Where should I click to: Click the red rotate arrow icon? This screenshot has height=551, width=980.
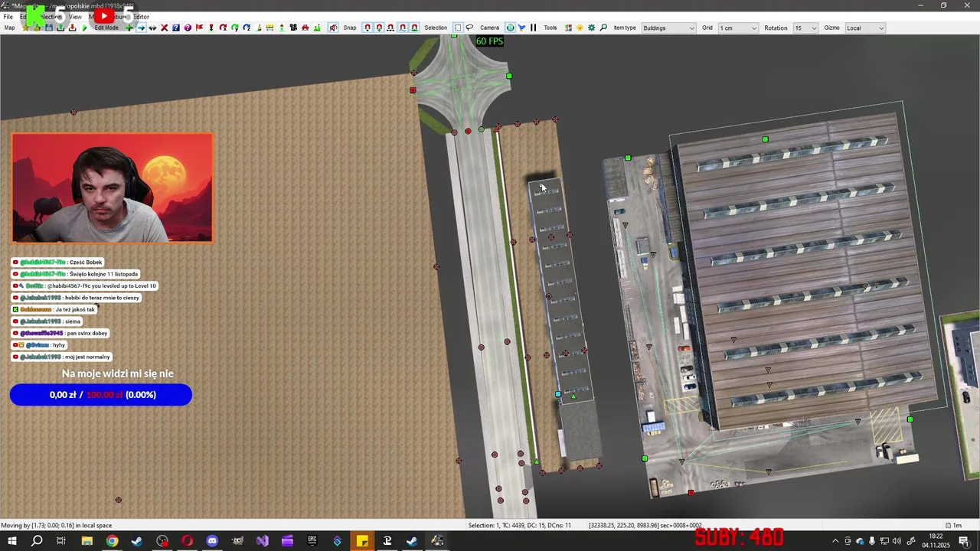223,28
